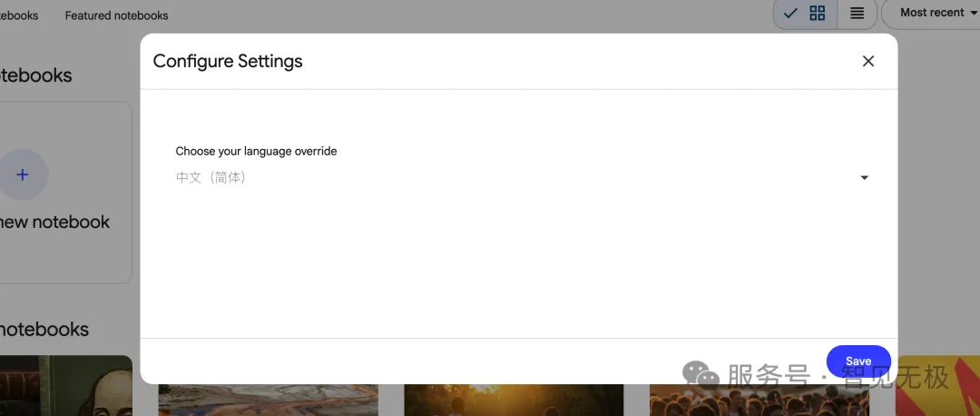Switch to the Featured notebooks tab
The height and width of the screenshot is (416, 980).
(116, 15)
